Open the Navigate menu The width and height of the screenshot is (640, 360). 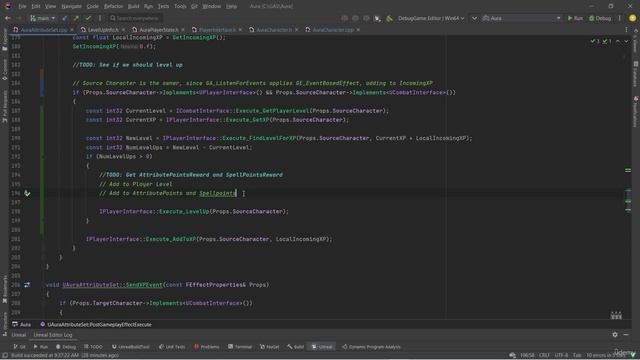[x=71, y=6]
